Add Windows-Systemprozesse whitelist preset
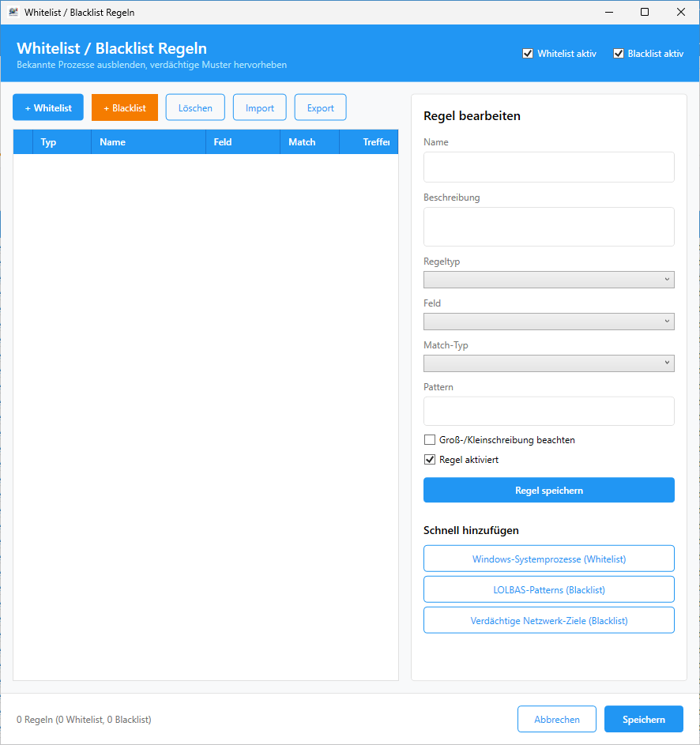The height and width of the screenshot is (745, 700). pos(548,558)
